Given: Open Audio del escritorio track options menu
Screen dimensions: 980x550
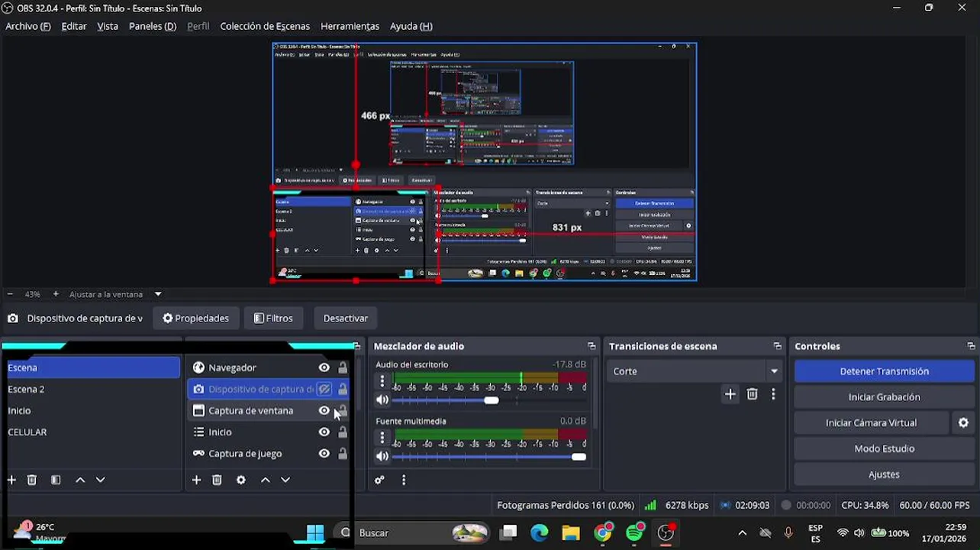Looking at the screenshot, I should pyautogui.click(x=382, y=380).
